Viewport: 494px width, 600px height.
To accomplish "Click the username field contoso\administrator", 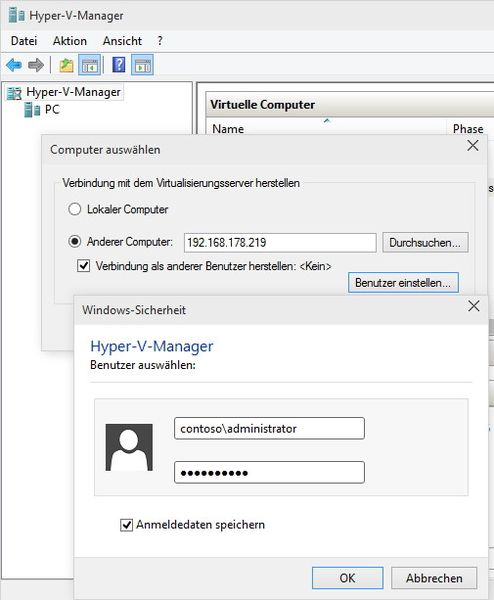I will coord(269,428).
